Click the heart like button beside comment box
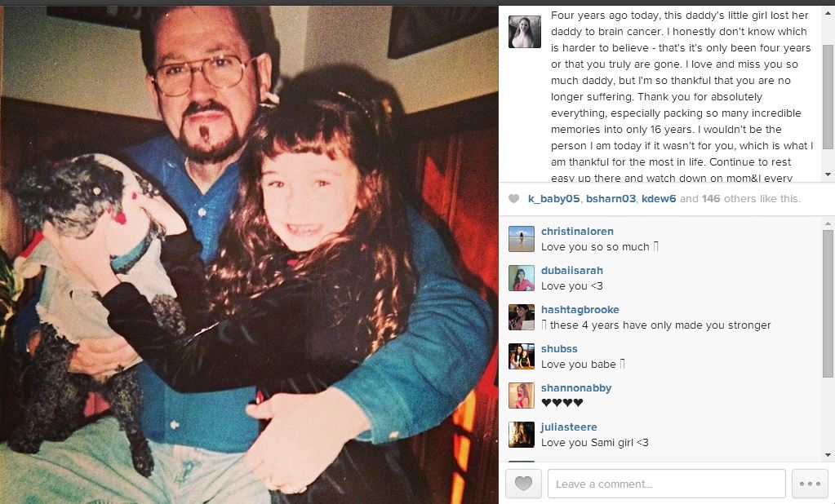Viewport: 835px width, 504px height. click(x=523, y=484)
